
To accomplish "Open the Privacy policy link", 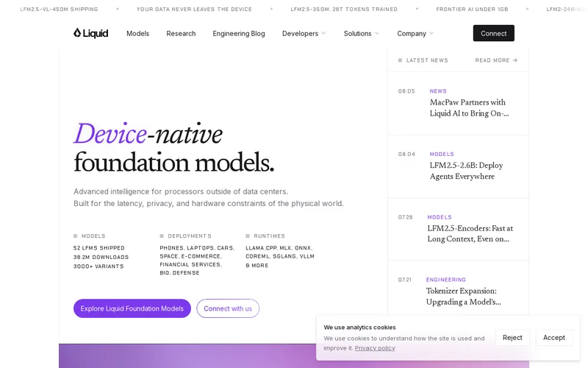I will coord(375,348).
